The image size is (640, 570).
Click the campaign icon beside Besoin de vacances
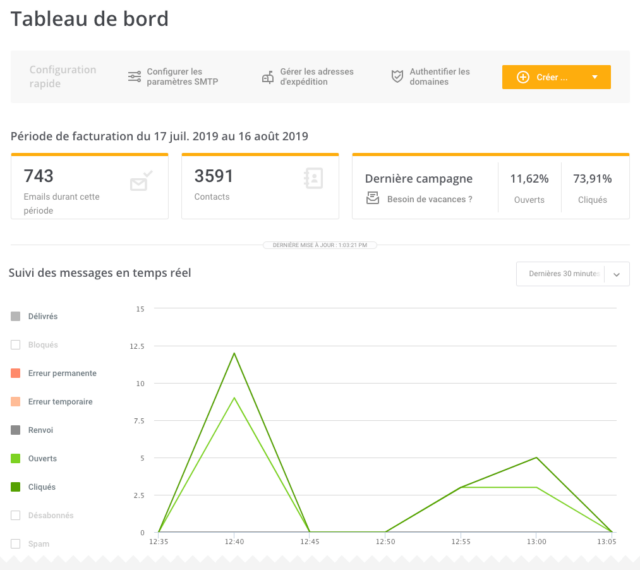[372, 198]
